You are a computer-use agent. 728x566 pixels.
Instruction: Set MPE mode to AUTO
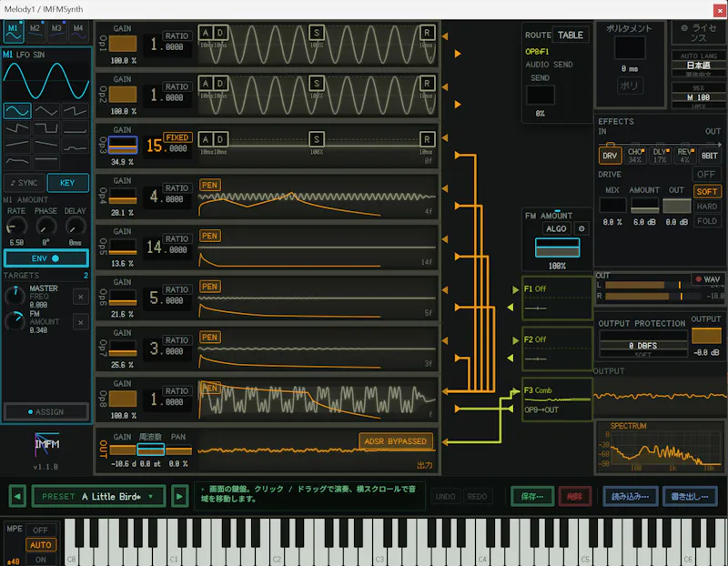click(x=40, y=545)
